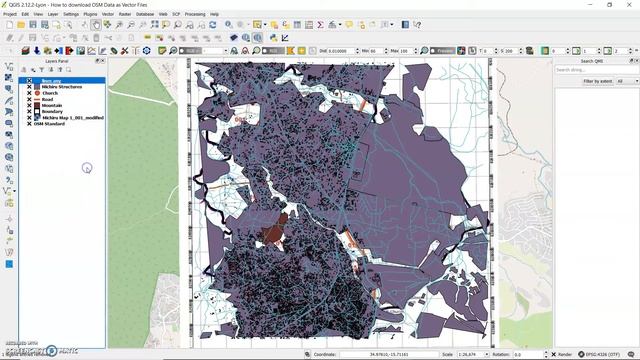Open the dropdown arrow left of the help book icon
Screen dimensions: 640x360
392,25
